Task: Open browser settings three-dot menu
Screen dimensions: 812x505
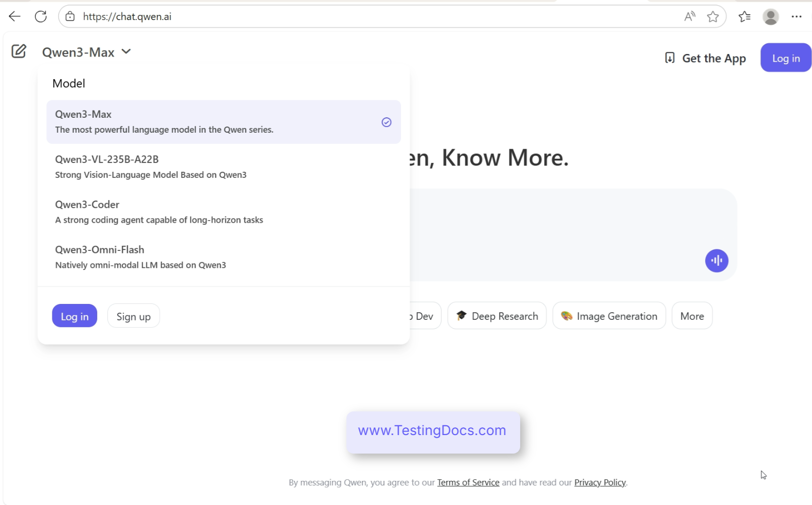Action: [797, 17]
